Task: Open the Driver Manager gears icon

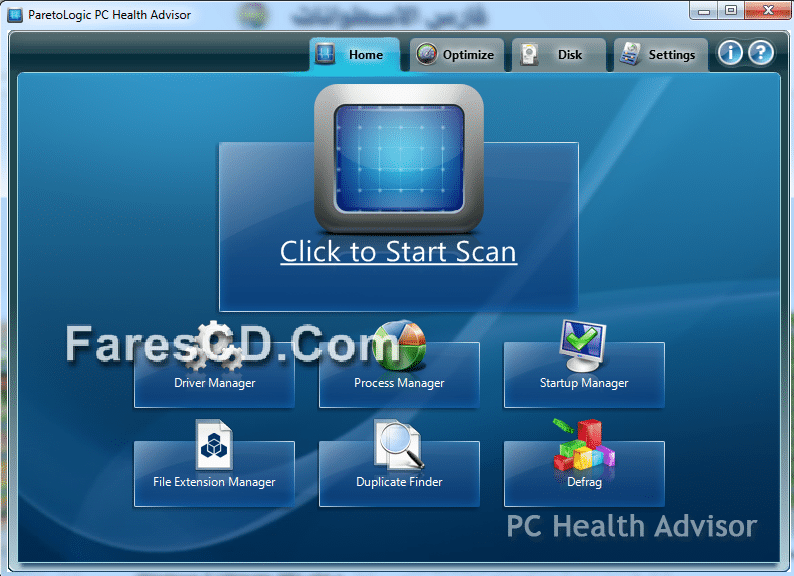Action: [214, 344]
